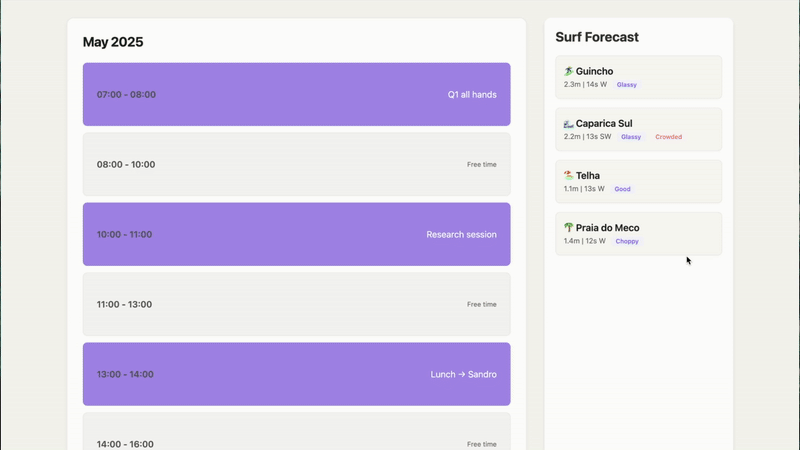Open the Guincho surf spot card
The width and height of the screenshot is (800, 450).
[638, 77]
